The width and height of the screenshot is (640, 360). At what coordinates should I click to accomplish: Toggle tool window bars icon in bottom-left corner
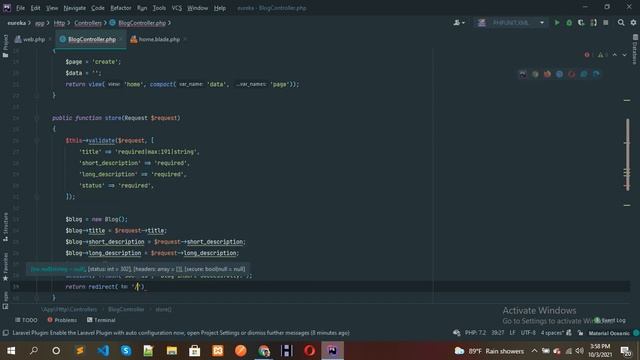[x=5, y=333]
